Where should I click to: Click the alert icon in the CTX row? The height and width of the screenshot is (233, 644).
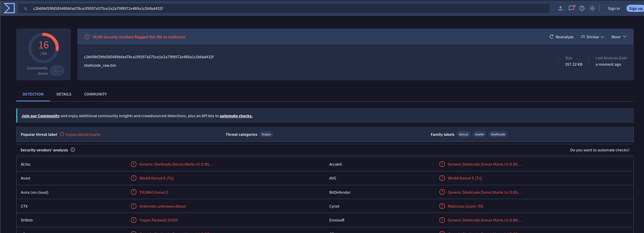pos(134,206)
